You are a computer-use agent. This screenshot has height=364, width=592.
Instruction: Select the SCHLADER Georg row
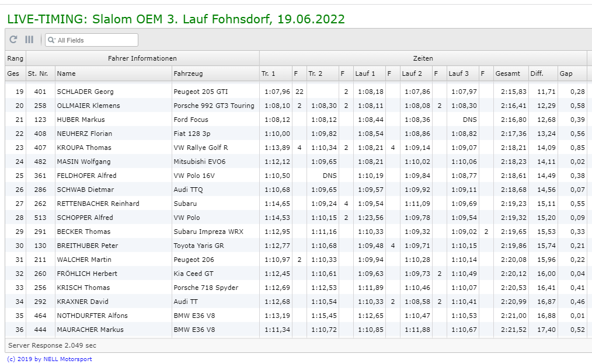85,92
